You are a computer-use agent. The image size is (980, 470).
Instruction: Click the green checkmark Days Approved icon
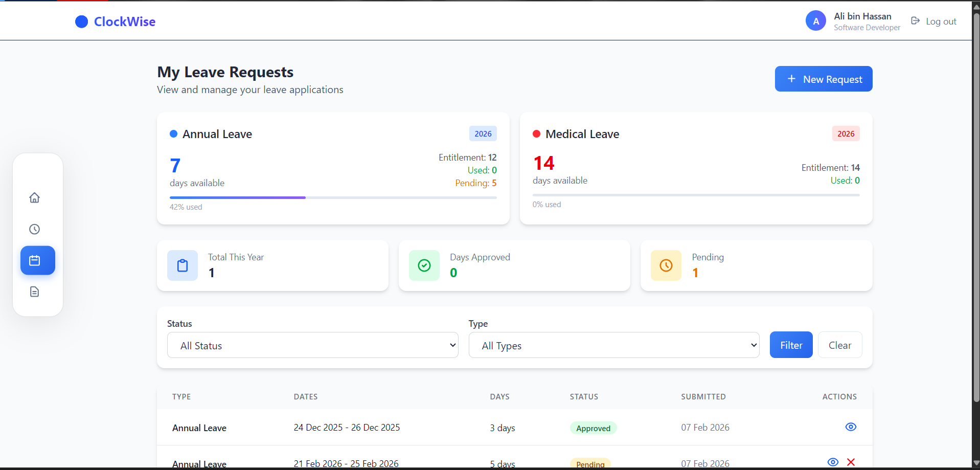pos(424,265)
